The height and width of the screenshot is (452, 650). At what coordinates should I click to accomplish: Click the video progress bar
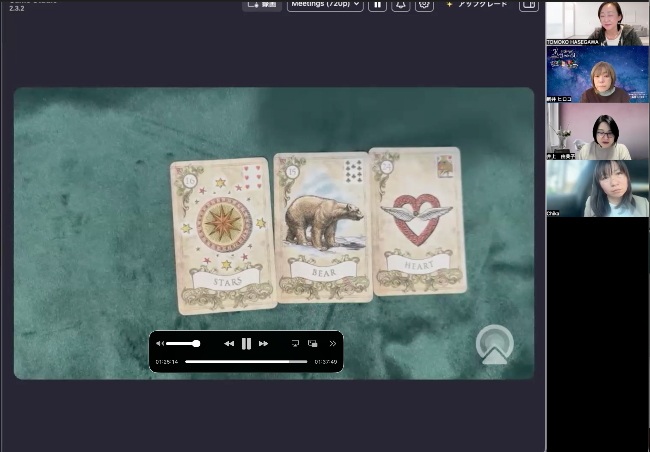point(246,361)
